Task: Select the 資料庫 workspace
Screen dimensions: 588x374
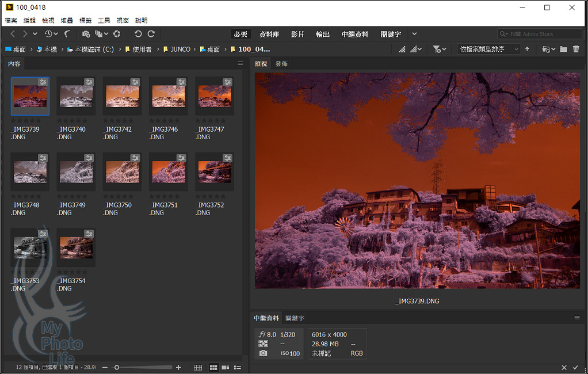Action: point(269,34)
